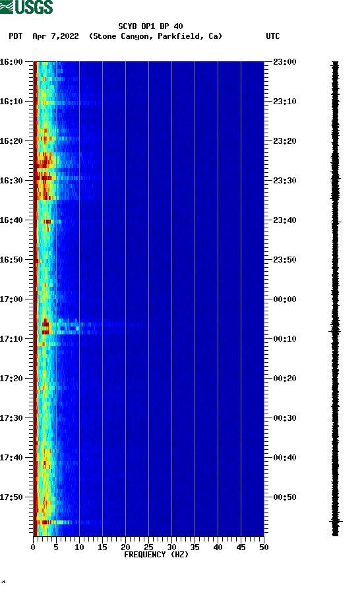Click the '0' frequency axis tick label

pyautogui.click(x=33, y=547)
